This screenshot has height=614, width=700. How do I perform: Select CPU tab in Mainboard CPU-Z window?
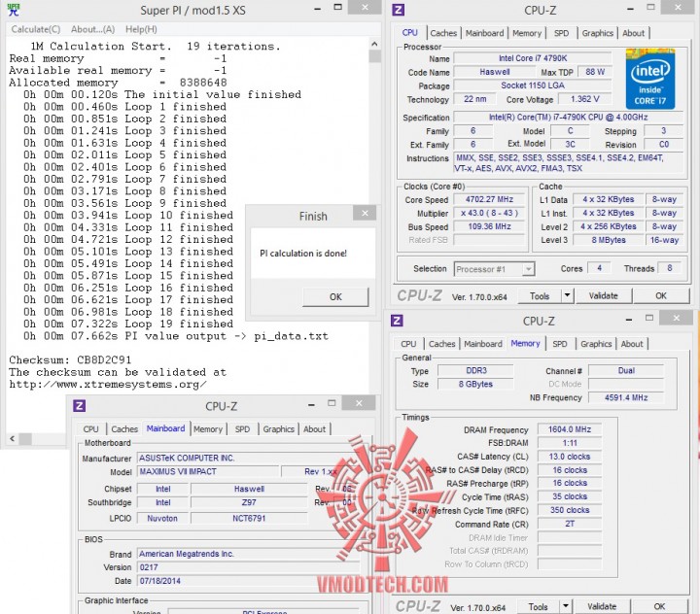[x=90, y=429]
